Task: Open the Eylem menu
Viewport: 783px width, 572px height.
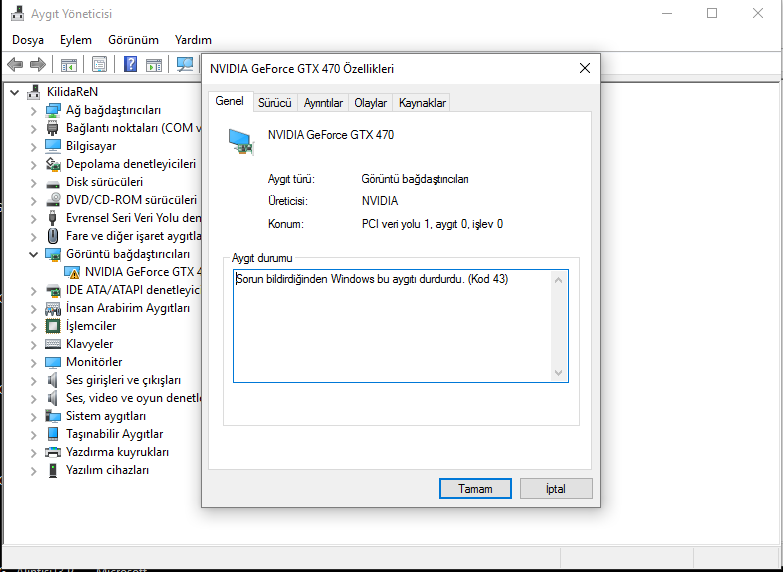Action: tap(76, 40)
